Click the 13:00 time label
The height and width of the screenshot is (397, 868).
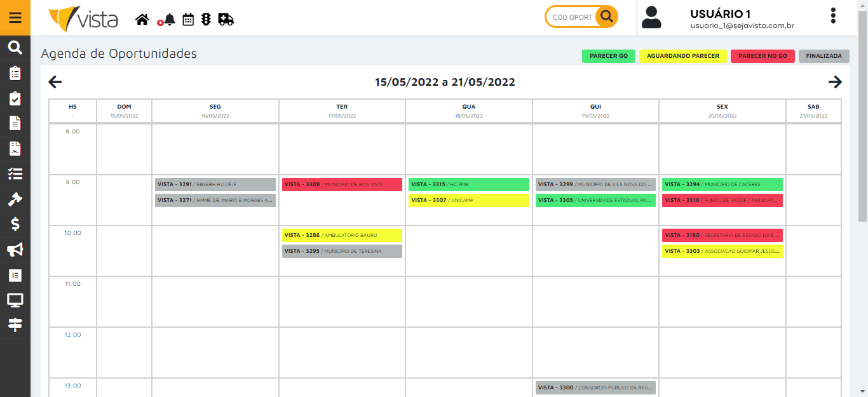tap(72, 386)
